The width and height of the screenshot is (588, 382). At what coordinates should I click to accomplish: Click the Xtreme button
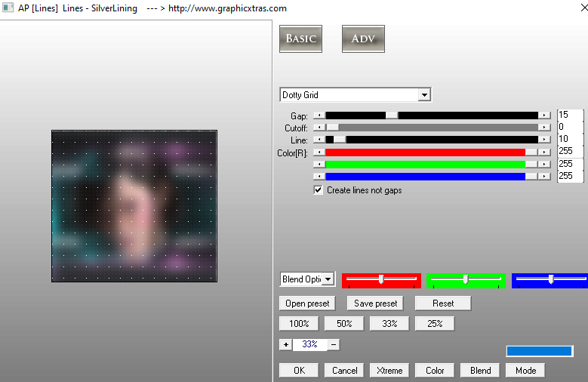click(x=389, y=371)
